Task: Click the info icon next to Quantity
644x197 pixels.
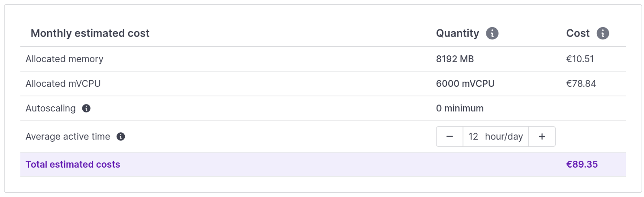Action: [492, 33]
